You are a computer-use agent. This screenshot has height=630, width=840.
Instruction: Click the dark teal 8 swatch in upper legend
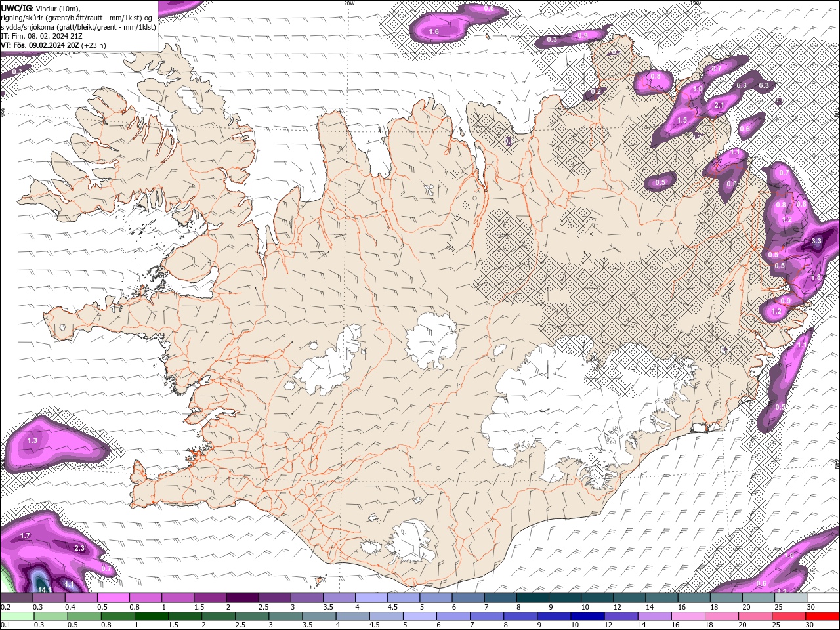coord(532,597)
